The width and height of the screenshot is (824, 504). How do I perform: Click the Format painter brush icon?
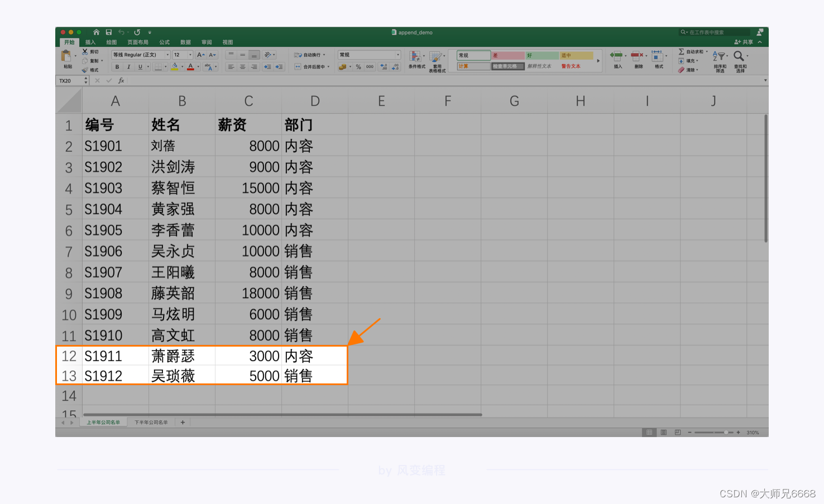point(85,70)
